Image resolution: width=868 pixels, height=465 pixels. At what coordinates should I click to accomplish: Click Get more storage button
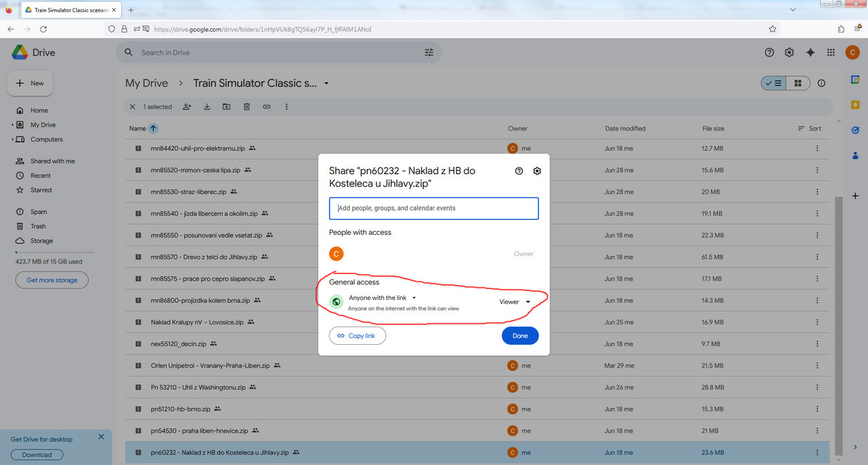pos(52,280)
